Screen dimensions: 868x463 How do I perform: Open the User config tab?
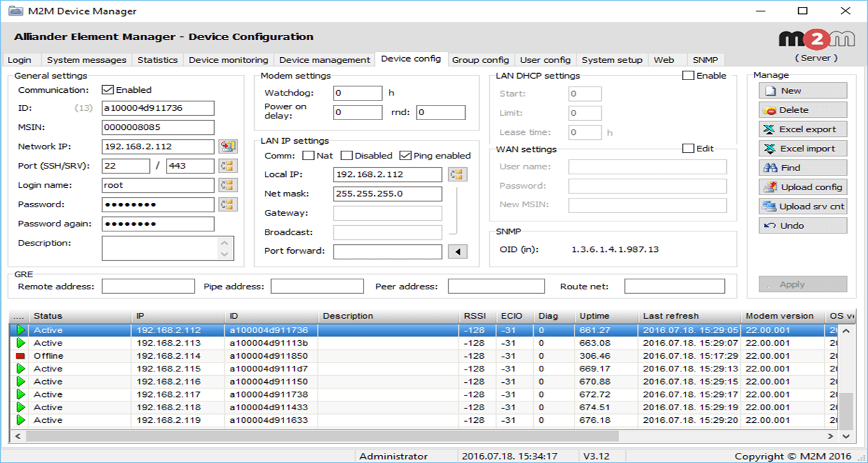[545, 60]
